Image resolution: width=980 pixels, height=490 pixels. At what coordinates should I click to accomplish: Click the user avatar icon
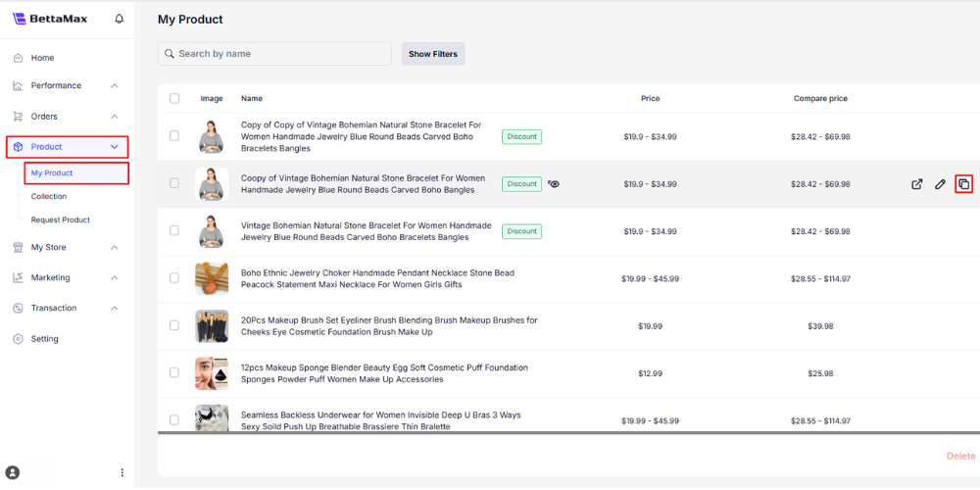pyautogui.click(x=13, y=472)
